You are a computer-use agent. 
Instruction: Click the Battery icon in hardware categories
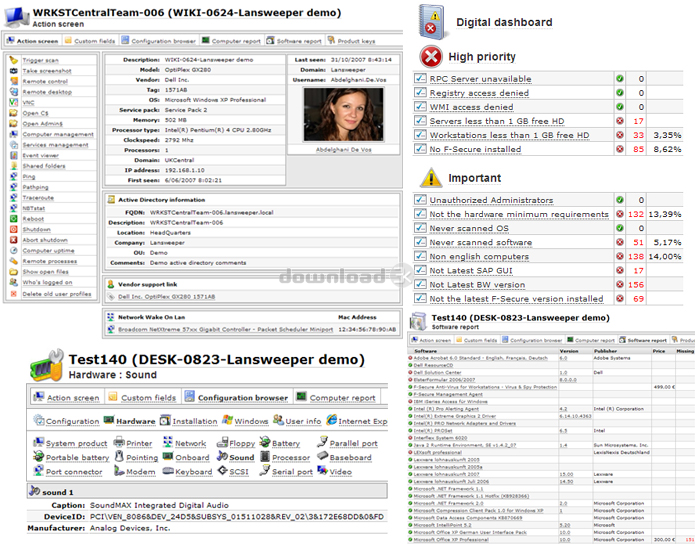[263, 443]
